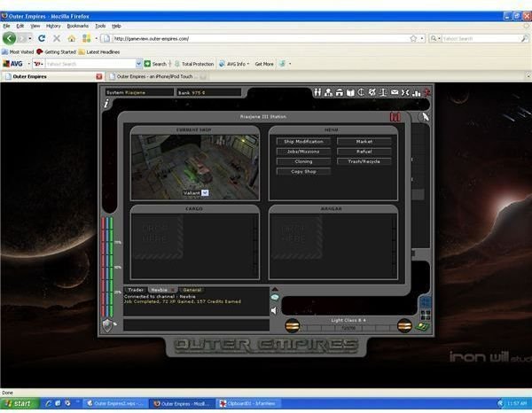Open the balance scales icon in game toolbar
532x413 pixels.
(383, 92)
